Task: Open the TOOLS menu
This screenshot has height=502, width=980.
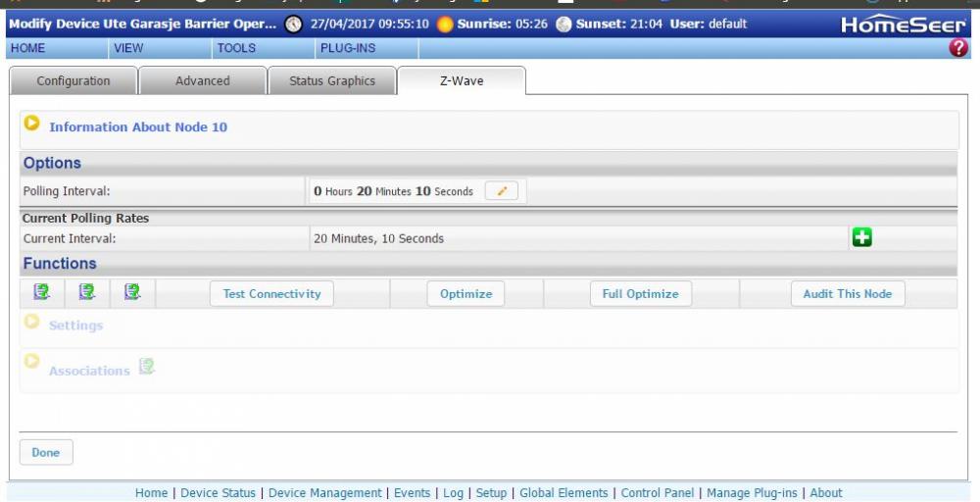Action: tap(235, 47)
